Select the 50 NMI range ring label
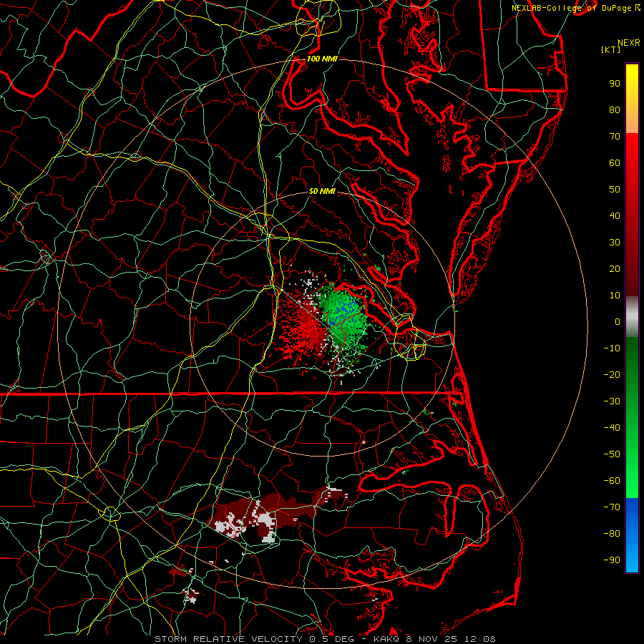Image resolution: width=644 pixels, height=644 pixels. point(322,191)
